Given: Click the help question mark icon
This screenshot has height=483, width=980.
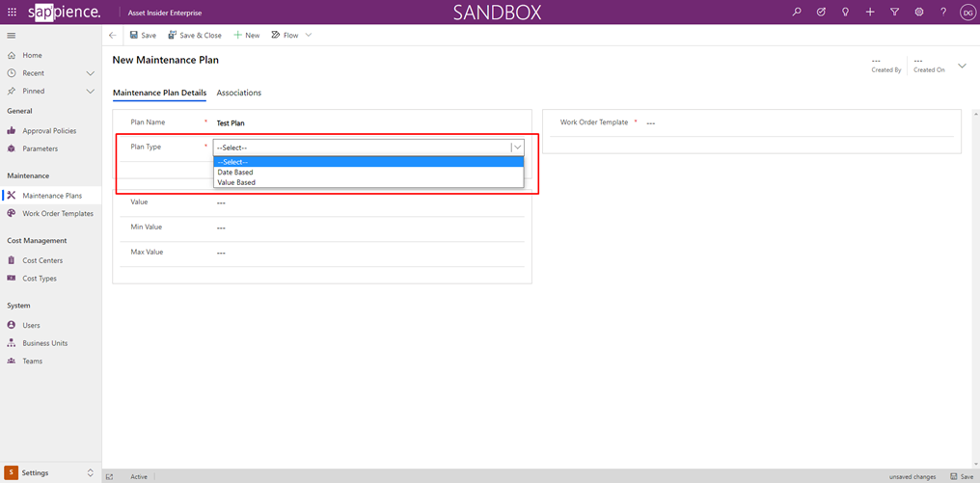Looking at the screenshot, I should pyautogui.click(x=943, y=13).
